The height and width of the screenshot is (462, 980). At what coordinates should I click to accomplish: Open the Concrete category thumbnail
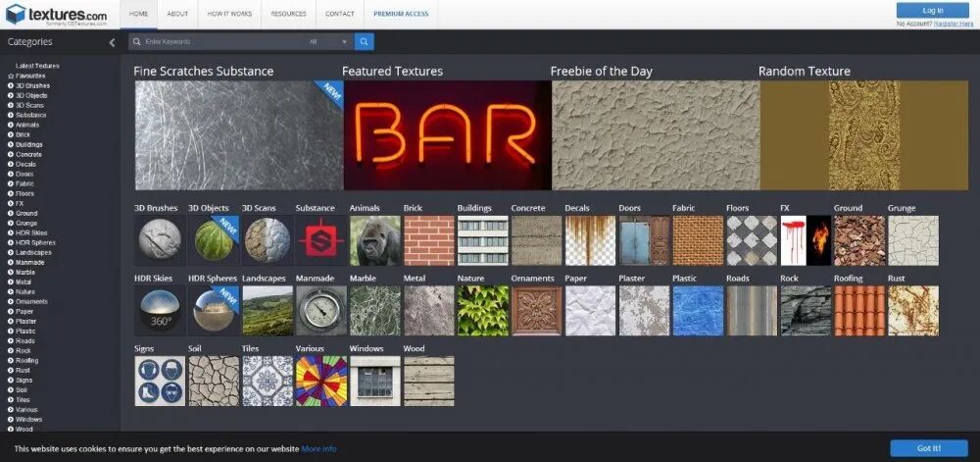(536, 240)
